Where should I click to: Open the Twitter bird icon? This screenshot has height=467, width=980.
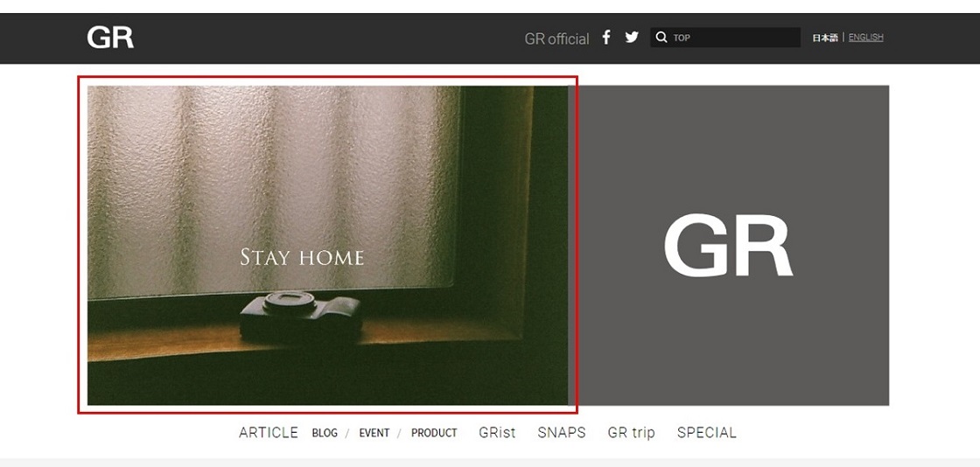632,37
